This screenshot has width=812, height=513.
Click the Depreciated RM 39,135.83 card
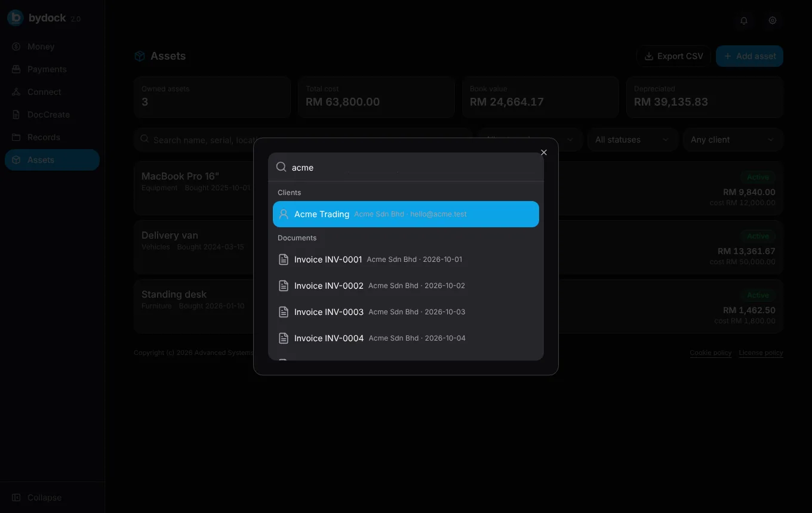coord(705,97)
